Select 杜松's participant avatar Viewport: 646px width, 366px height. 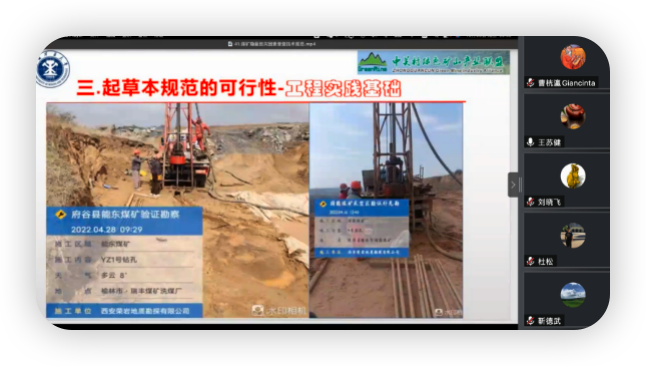coord(573,235)
